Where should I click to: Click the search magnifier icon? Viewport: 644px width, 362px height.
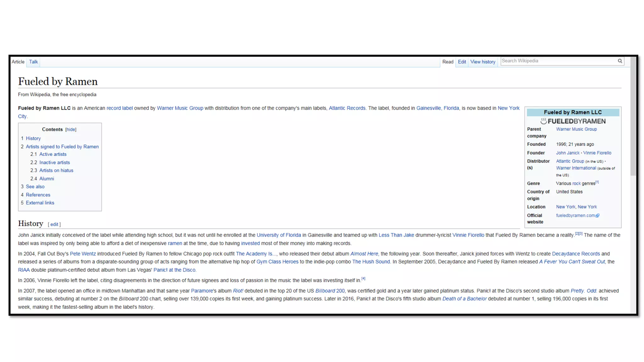620,61
